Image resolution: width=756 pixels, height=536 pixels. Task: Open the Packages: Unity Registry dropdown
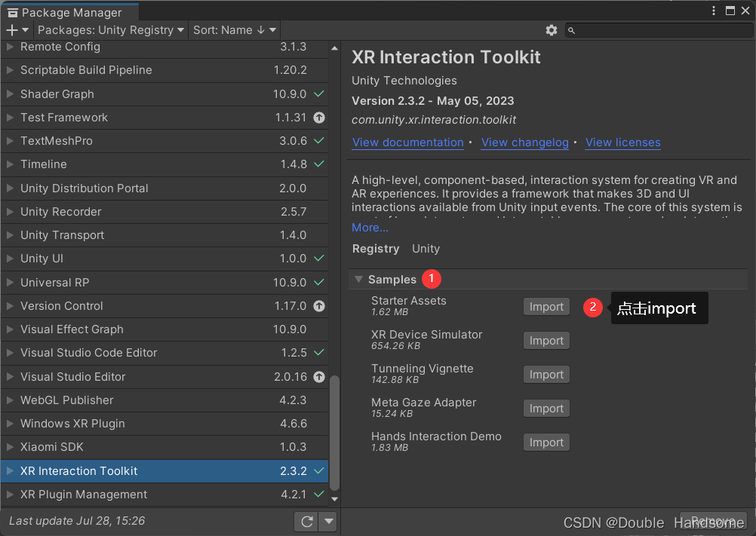(x=111, y=30)
